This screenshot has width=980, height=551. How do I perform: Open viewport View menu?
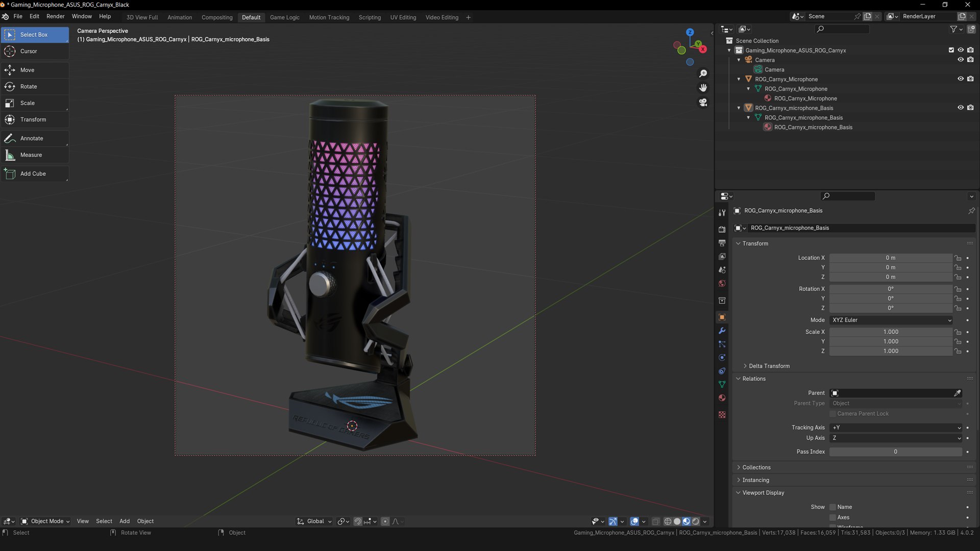click(x=83, y=521)
